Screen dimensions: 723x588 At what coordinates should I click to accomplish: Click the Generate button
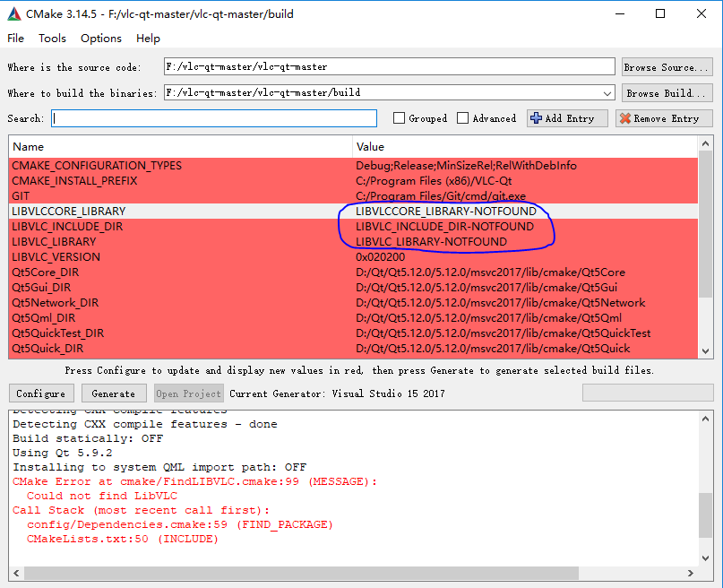coord(114,393)
